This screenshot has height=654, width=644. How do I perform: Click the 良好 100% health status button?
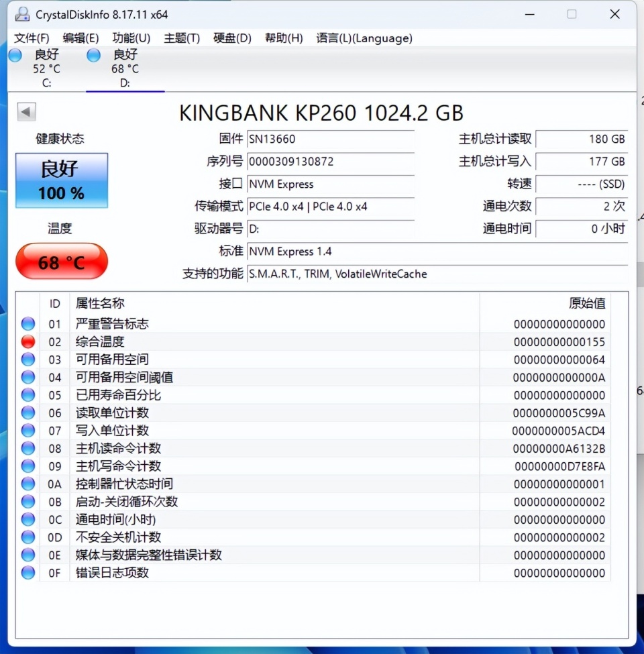[61, 180]
